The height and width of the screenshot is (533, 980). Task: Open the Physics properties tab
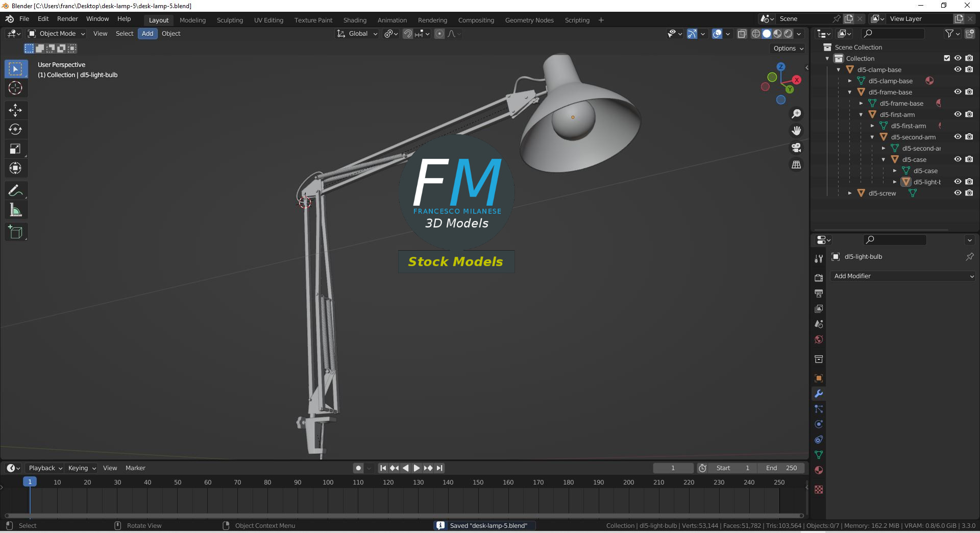tap(819, 424)
